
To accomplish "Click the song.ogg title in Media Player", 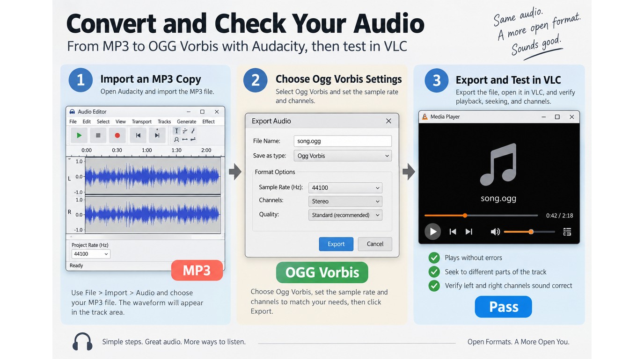I will tap(498, 198).
